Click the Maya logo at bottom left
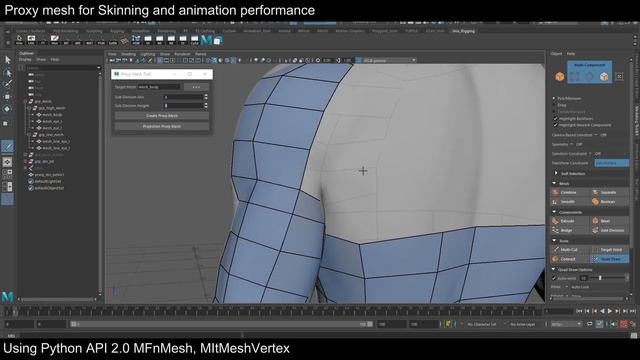Viewport: 640px width, 360px height. click(8, 296)
